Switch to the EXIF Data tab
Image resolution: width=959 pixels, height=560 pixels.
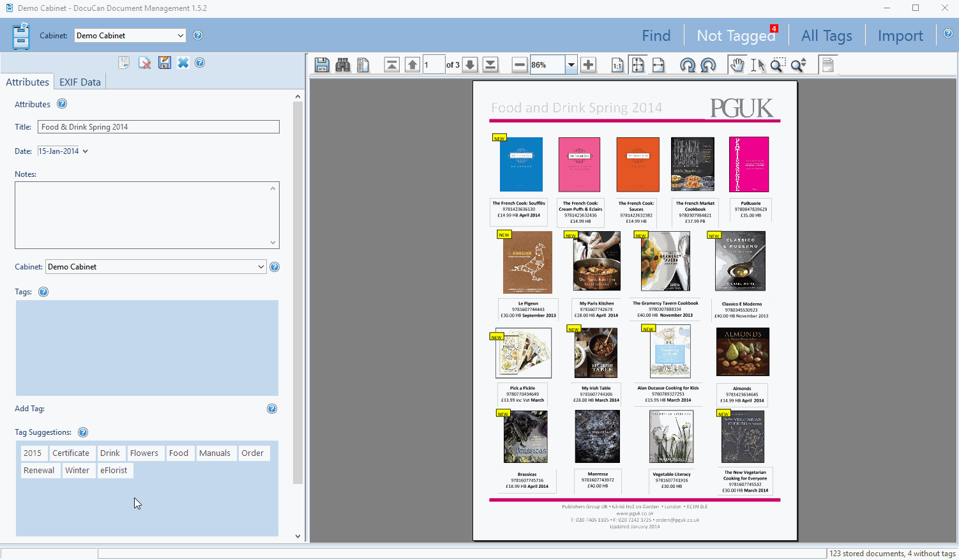(x=80, y=82)
